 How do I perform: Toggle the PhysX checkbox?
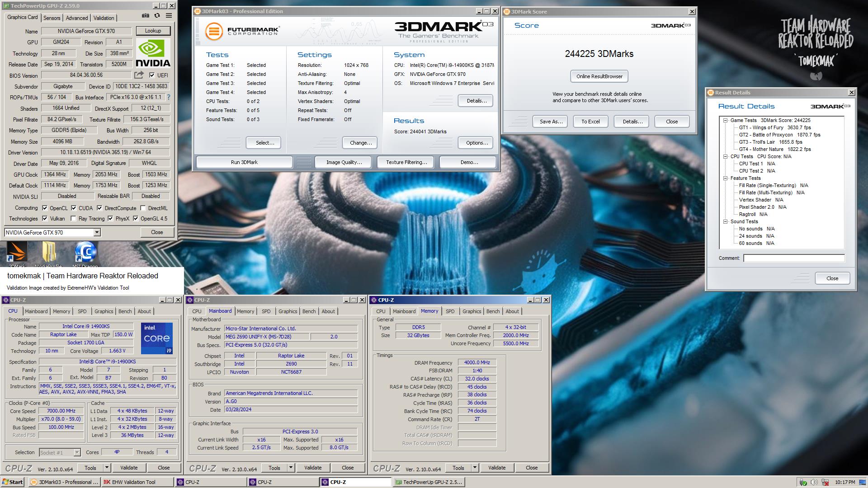(110, 219)
